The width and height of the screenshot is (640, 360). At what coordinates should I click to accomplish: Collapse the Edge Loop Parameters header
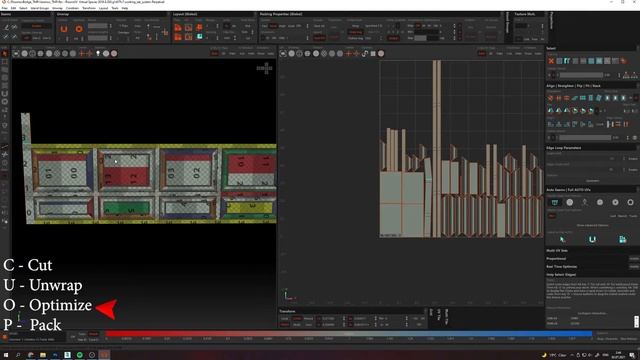pyautogui.click(x=592, y=148)
